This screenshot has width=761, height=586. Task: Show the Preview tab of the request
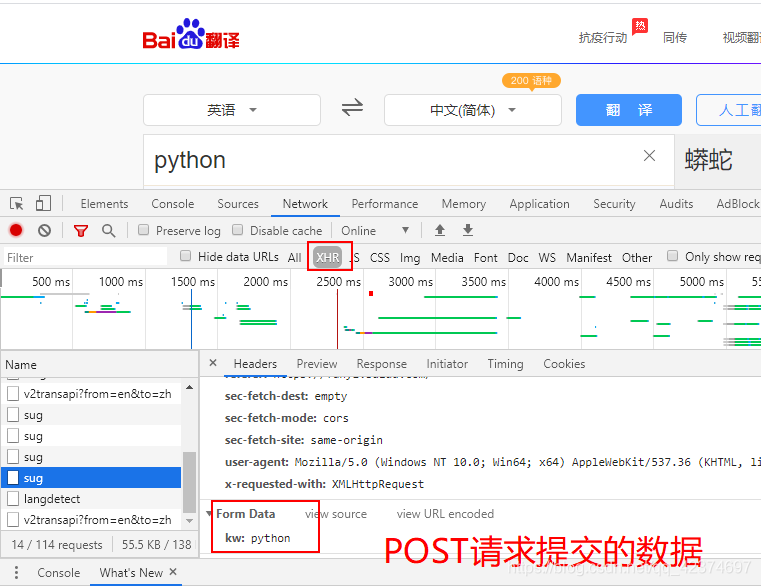click(317, 364)
